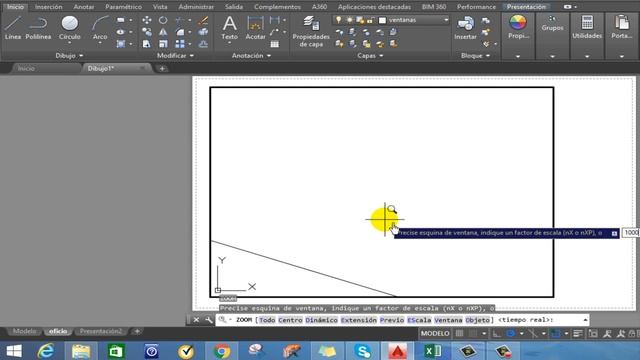Switch to the Vista ribbon tab
This screenshot has width=640, height=360.
pos(160,7)
